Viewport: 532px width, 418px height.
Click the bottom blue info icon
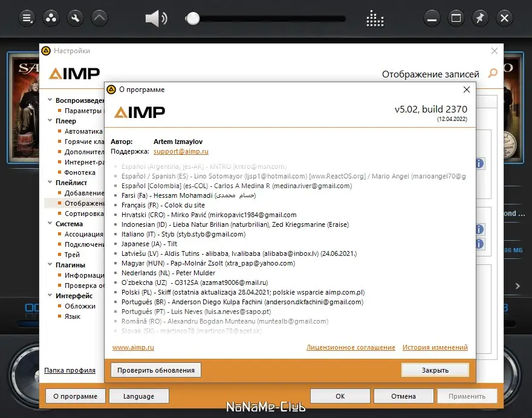[x=479, y=244]
